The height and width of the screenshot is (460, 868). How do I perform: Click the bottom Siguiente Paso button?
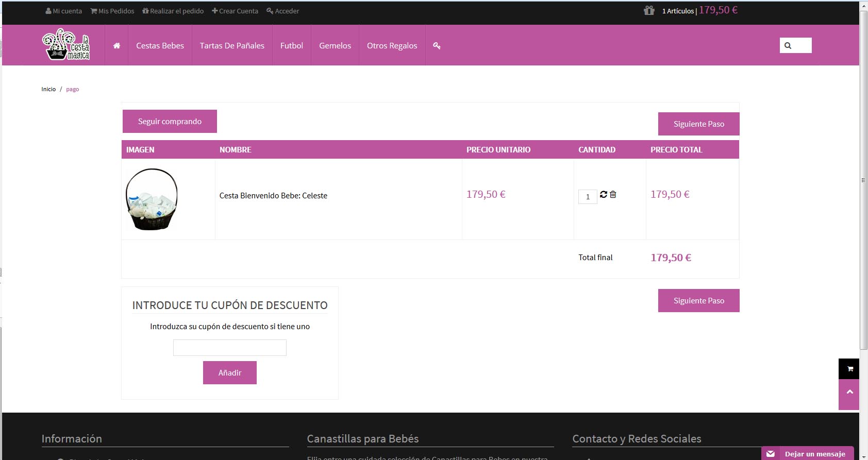click(x=699, y=300)
